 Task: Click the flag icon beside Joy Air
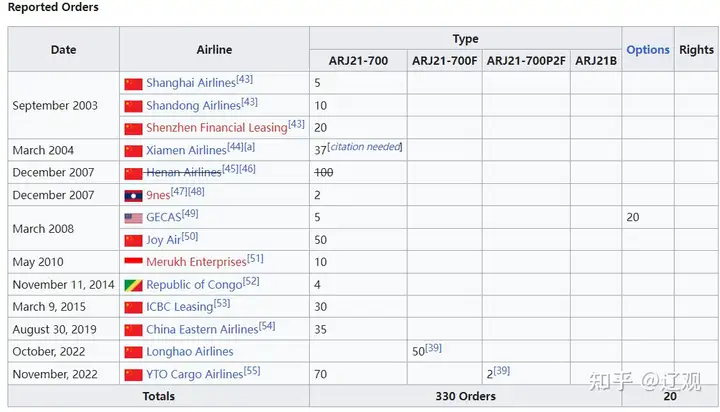click(133, 241)
